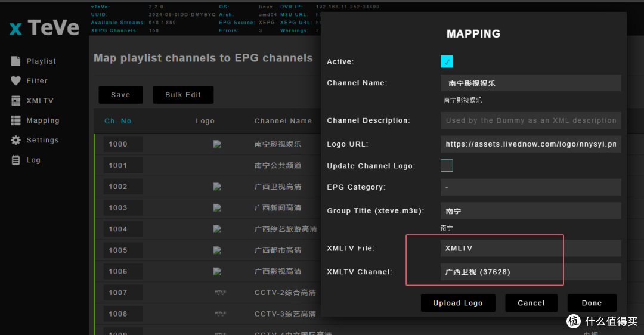Click the Settings gear icon

[x=16, y=140]
